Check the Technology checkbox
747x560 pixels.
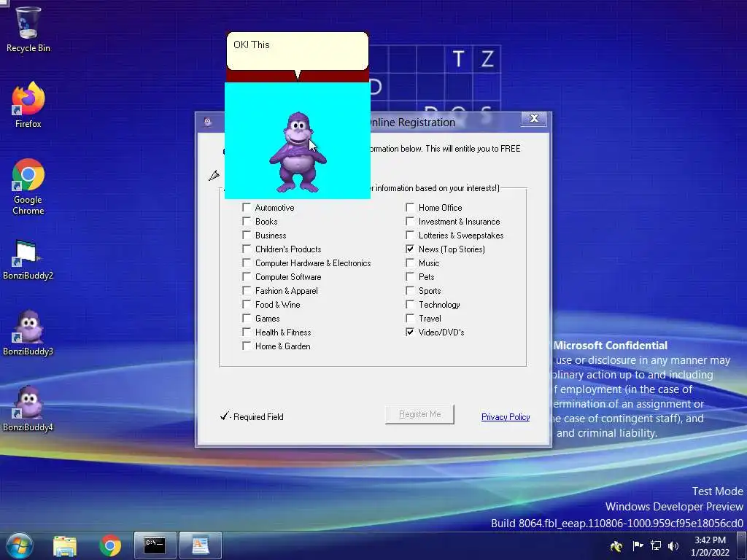(x=410, y=304)
